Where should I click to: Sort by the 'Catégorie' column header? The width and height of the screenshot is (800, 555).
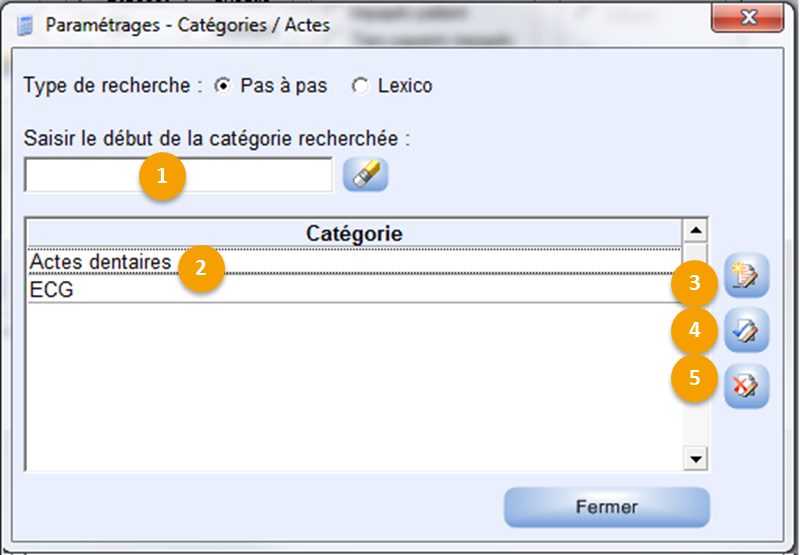tap(353, 233)
